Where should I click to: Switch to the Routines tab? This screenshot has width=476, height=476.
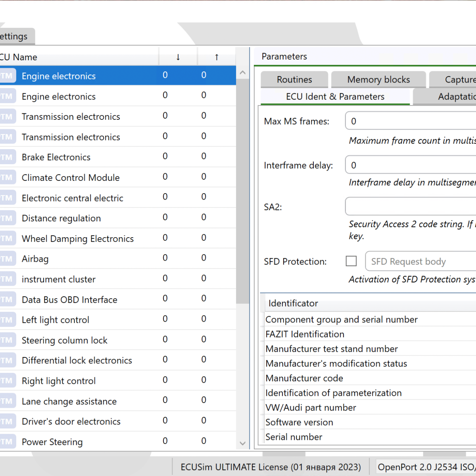(294, 80)
